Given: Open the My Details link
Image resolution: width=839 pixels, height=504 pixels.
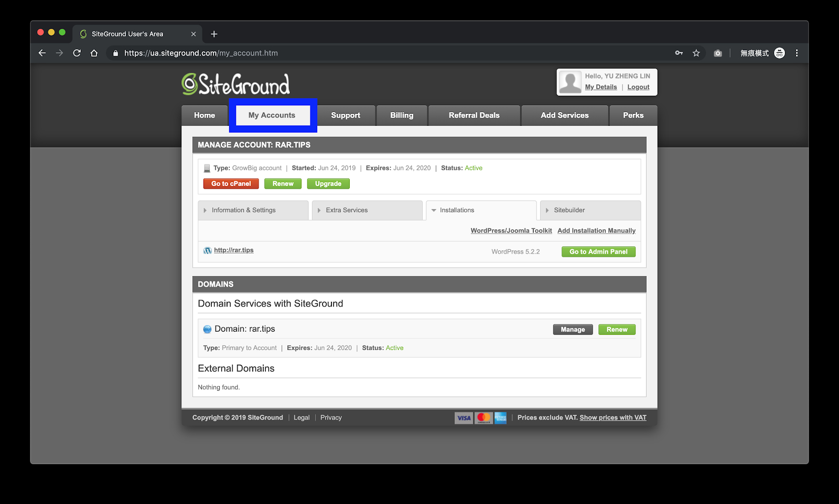Looking at the screenshot, I should [x=601, y=87].
